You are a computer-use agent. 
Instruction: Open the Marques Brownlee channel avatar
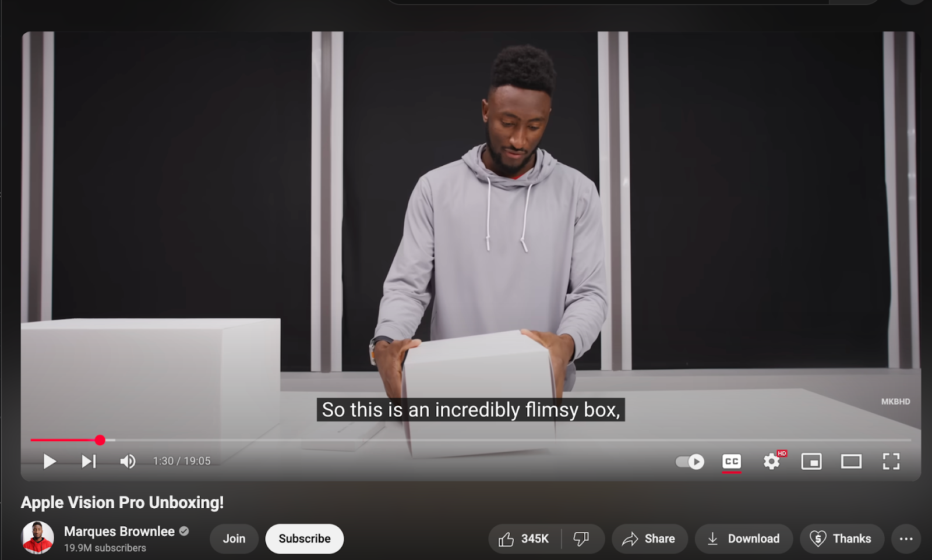(38, 537)
